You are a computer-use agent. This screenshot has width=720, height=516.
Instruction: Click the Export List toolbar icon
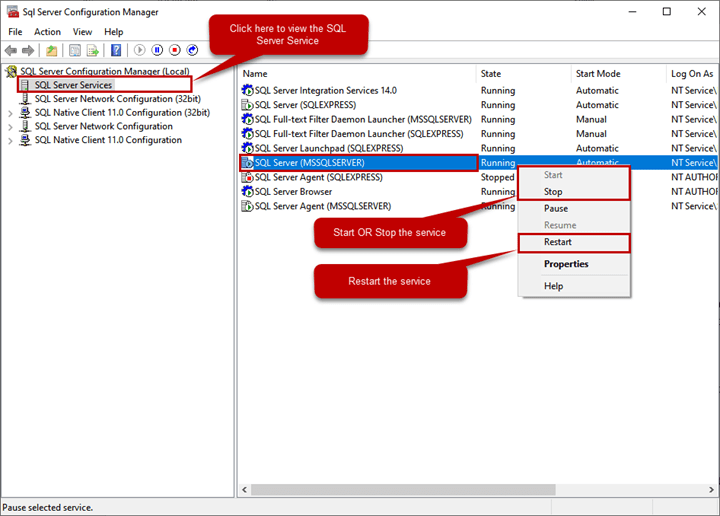[93, 50]
